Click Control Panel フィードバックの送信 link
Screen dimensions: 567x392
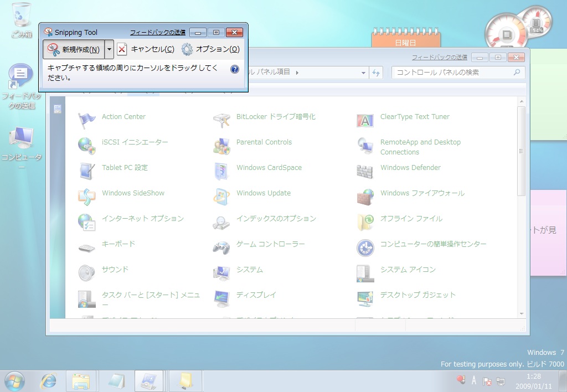tap(439, 57)
